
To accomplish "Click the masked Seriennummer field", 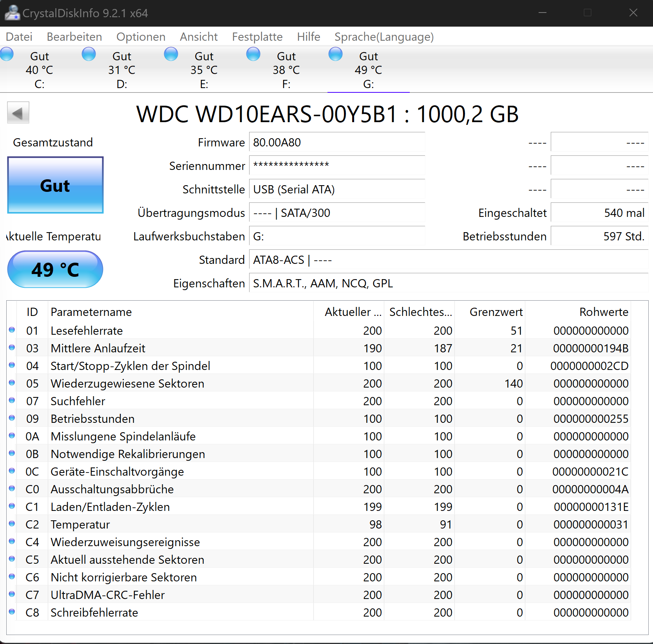I will point(337,165).
